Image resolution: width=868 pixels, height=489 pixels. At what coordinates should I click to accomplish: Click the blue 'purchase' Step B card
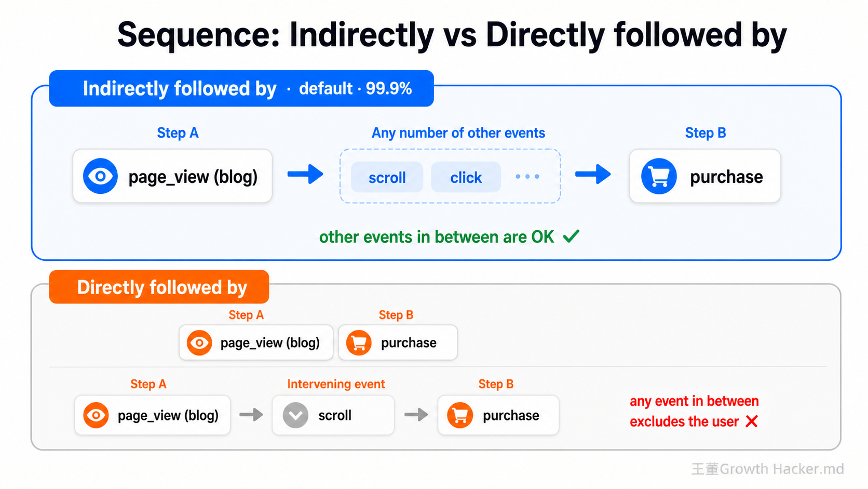(x=705, y=176)
